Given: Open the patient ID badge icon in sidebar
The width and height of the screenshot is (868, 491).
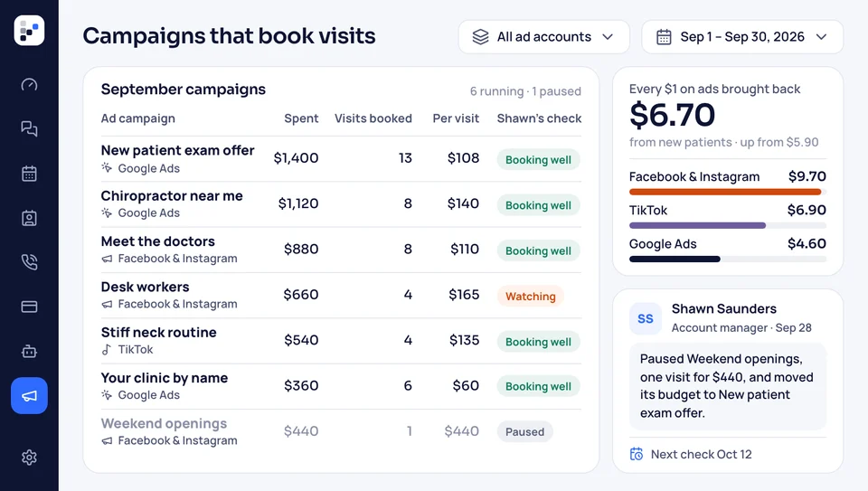Looking at the screenshot, I should point(29,218).
